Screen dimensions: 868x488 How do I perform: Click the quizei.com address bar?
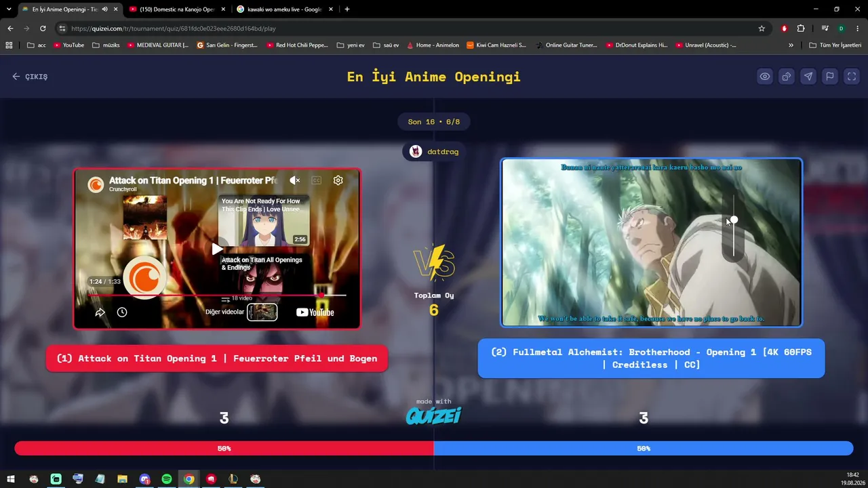(x=414, y=28)
